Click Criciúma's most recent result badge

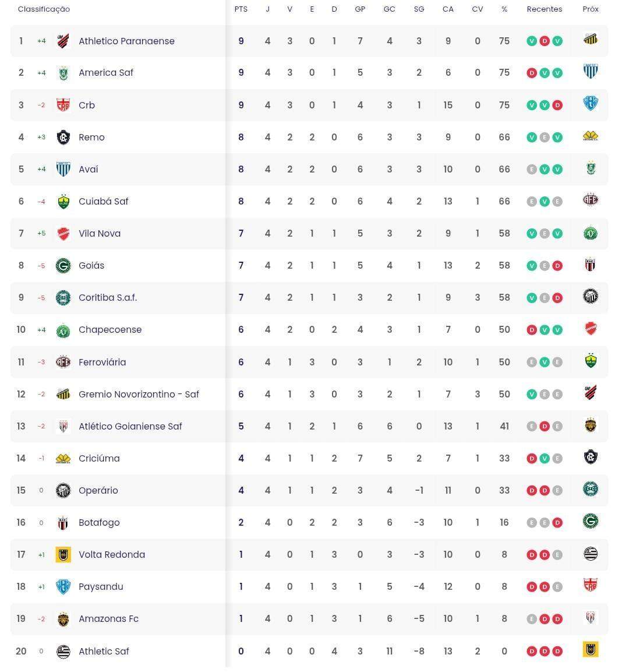[x=557, y=459]
